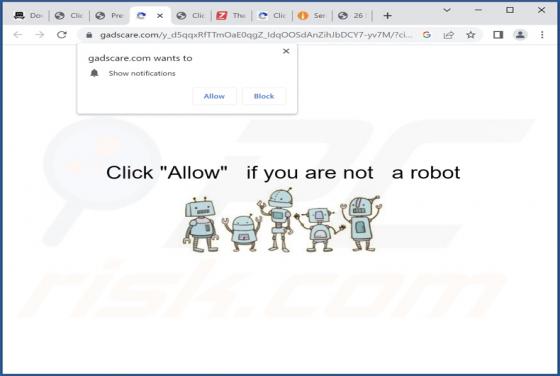Switch to the 'Clic' tab before 'Ser'
Viewport: 560px width, 376px height.
pos(272,16)
